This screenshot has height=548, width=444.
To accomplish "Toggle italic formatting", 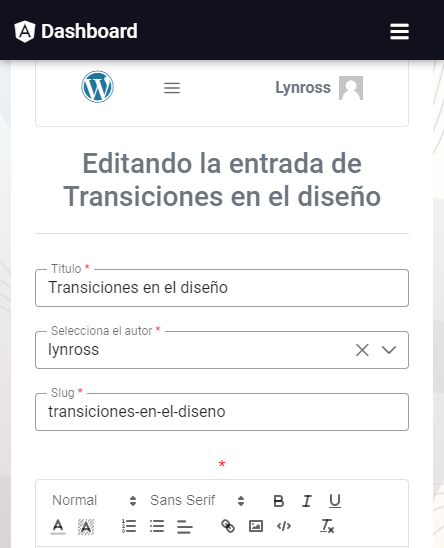I will click(x=307, y=501).
